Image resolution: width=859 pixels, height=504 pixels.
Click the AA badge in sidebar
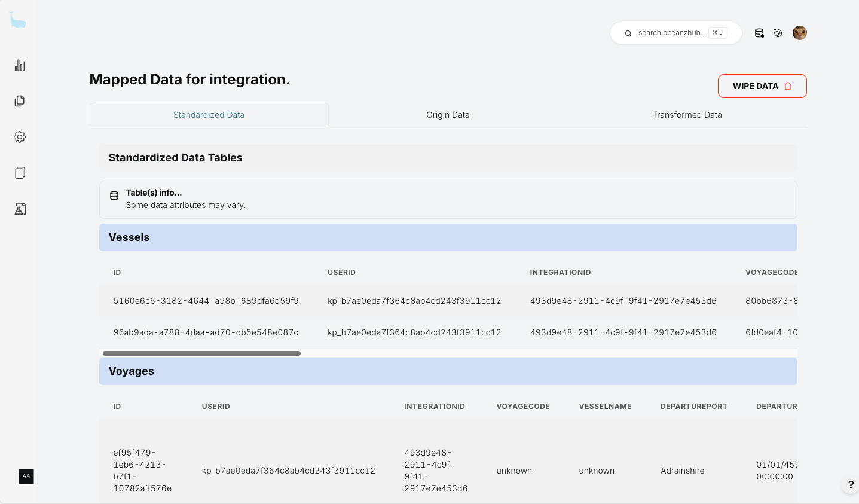[26, 476]
